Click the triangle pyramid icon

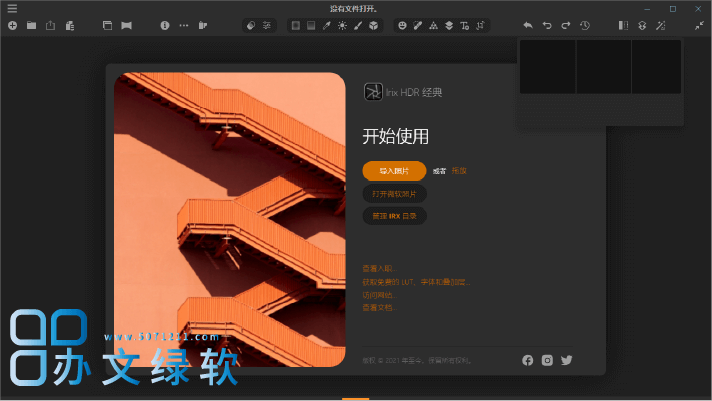pos(434,25)
